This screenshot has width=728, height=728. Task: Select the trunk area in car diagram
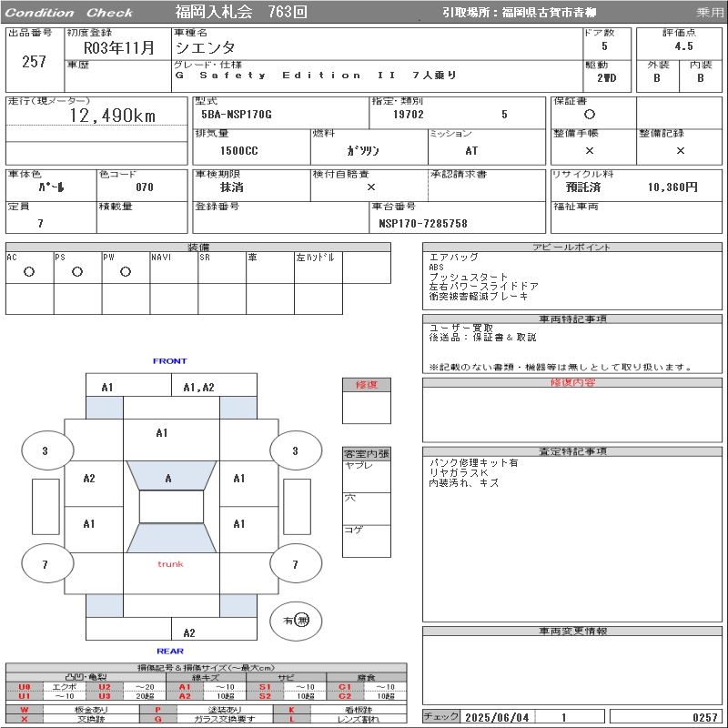[170, 564]
